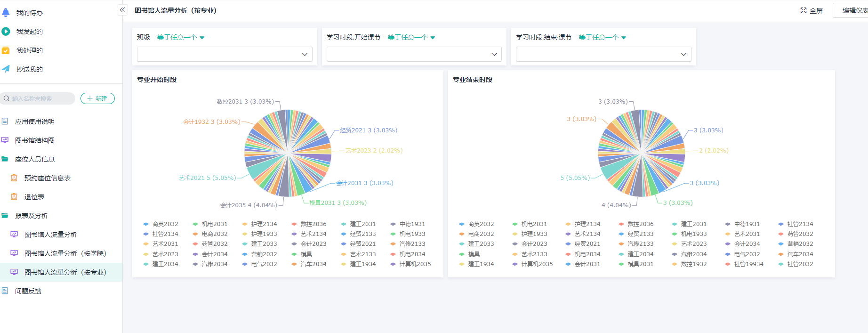
Task: Click the name search input field
Action: click(x=40, y=98)
